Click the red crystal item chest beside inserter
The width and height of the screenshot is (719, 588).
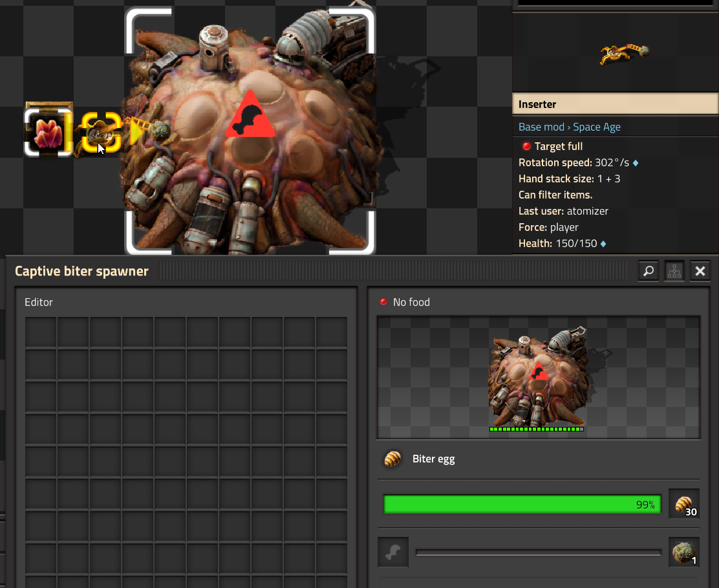click(x=48, y=132)
